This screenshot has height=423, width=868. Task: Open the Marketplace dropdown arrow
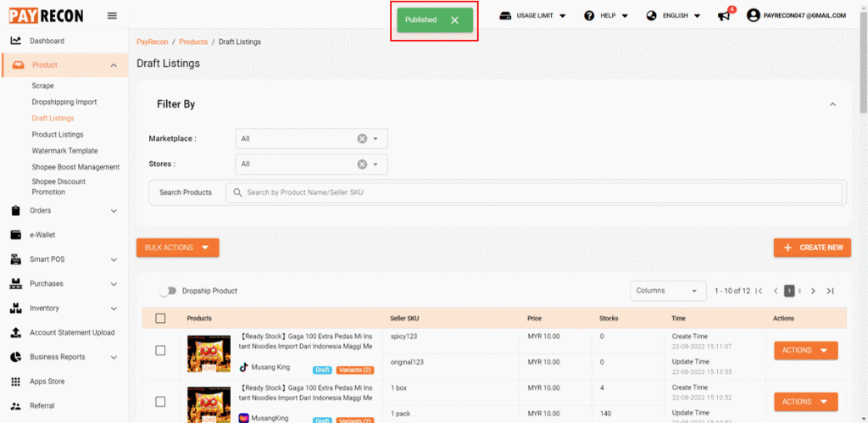click(x=376, y=138)
